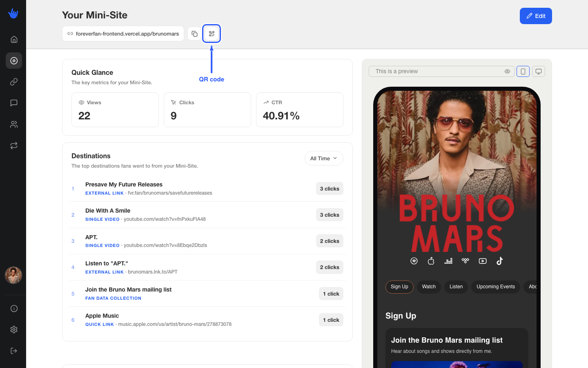Select the Mini-Site target icon in sidebar

(14, 61)
